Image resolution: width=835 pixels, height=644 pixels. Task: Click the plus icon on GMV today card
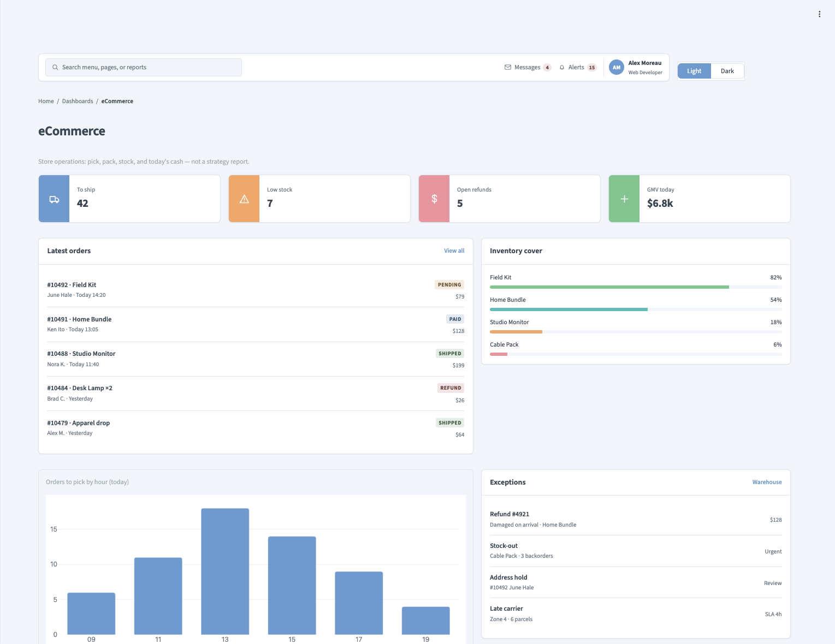(x=624, y=199)
